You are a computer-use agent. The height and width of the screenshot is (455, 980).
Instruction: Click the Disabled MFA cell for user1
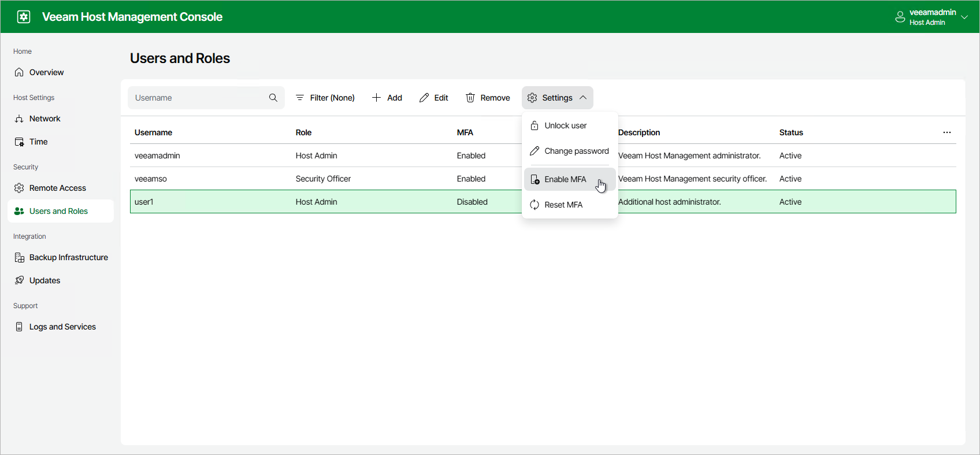pyautogui.click(x=472, y=202)
